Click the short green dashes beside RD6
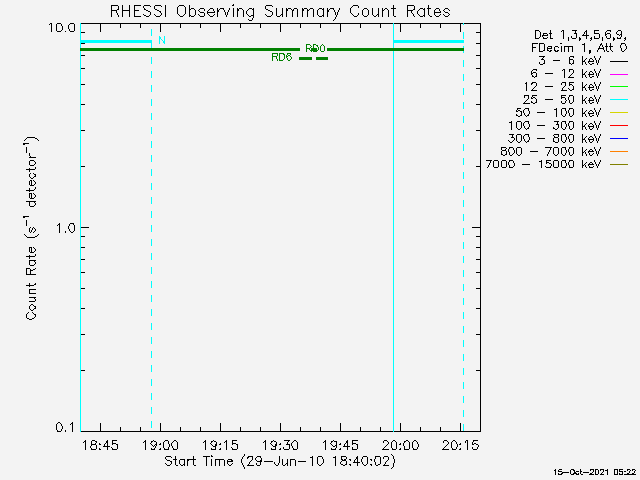 [x=313, y=58]
